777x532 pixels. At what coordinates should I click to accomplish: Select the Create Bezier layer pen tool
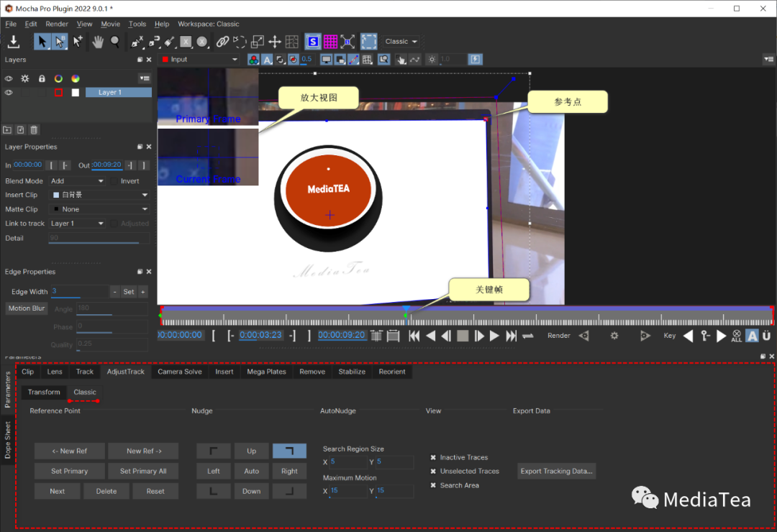pyautogui.click(x=154, y=42)
